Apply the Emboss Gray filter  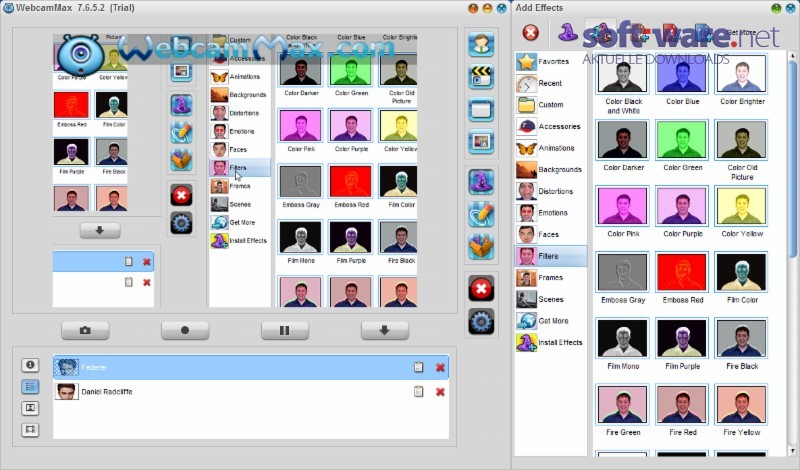[622, 272]
